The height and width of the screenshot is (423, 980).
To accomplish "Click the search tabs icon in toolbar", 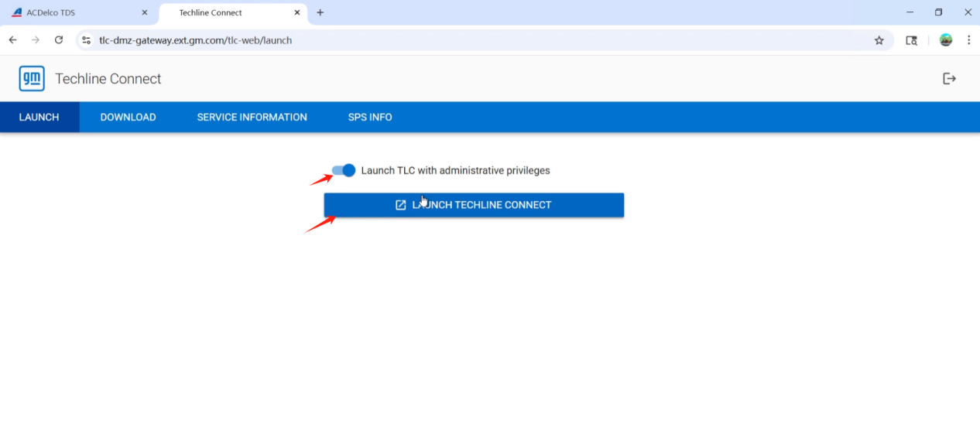I will coord(911,40).
